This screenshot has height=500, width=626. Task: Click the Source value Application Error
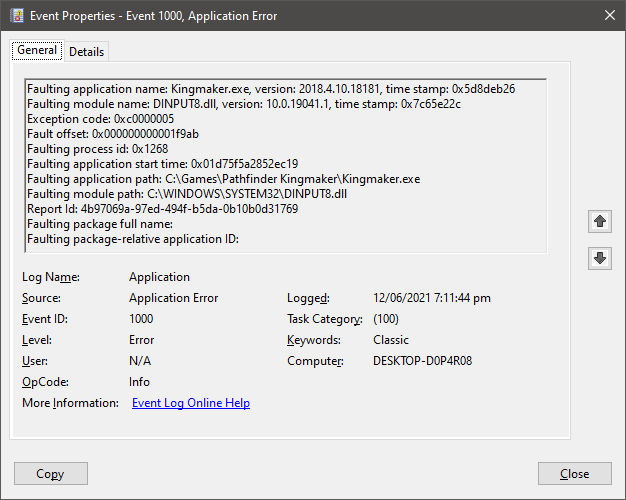click(x=174, y=298)
